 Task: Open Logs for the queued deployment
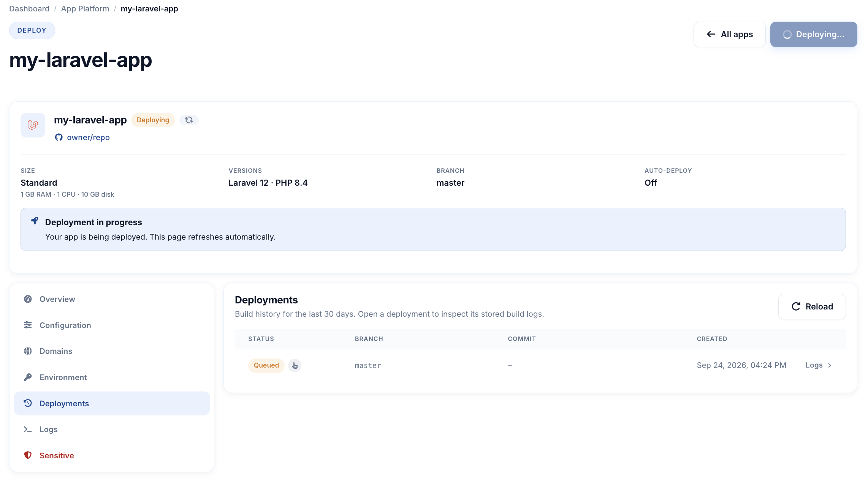[x=819, y=365]
